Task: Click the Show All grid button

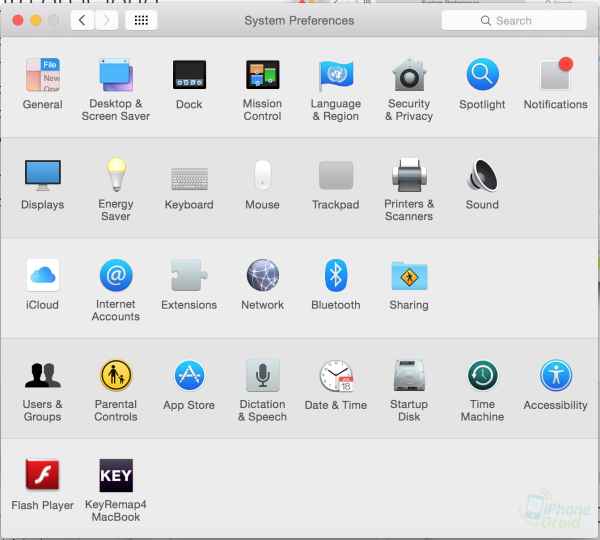Action: 141,20
